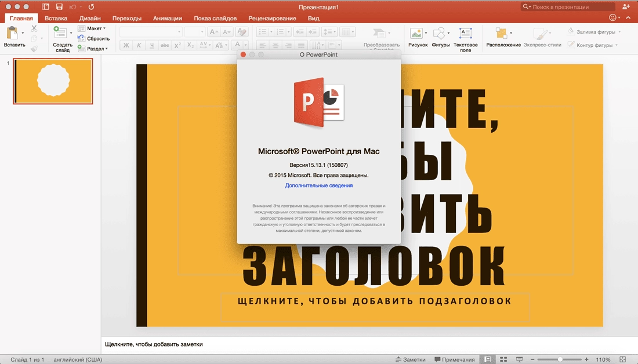Click the Расположение arrange icon
638x364 pixels.
click(x=501, y=34)
